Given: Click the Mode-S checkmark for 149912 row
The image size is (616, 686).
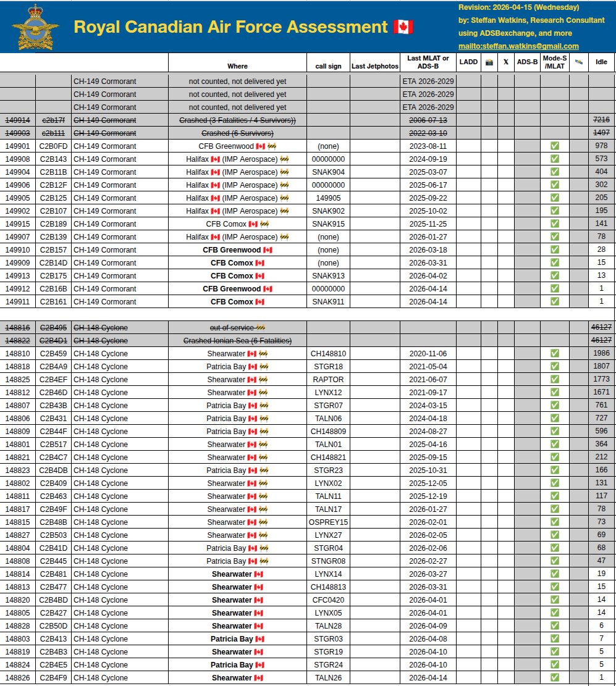Looking at the screenshot, I should (555, 289).
